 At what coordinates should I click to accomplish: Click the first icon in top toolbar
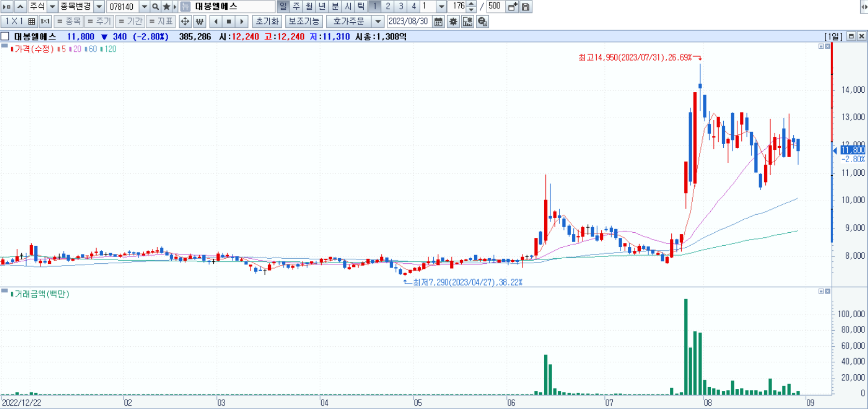pyautogui.click(x=7, y=7)
